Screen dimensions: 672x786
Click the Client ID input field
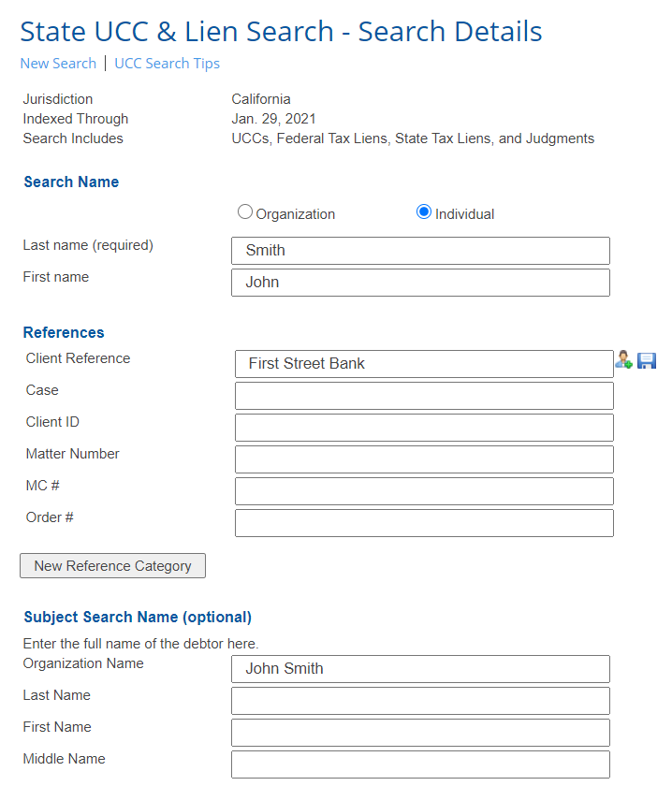coord(424,428)
